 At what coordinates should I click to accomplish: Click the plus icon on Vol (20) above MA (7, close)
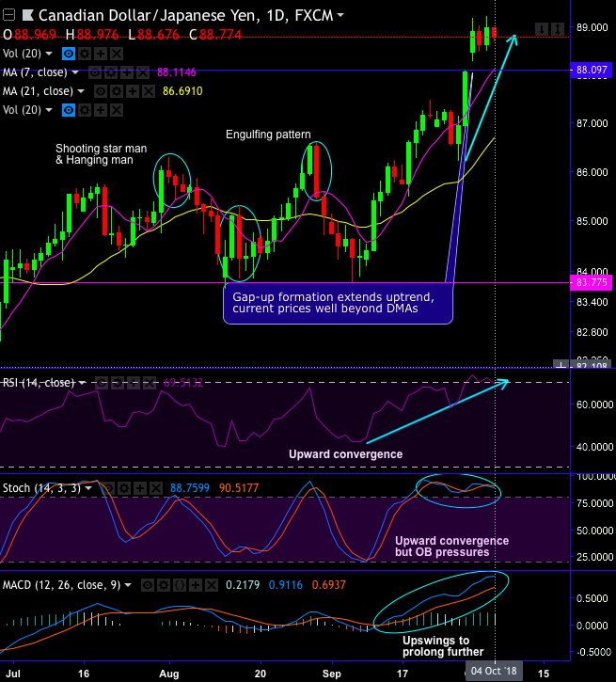pos(101,54)
